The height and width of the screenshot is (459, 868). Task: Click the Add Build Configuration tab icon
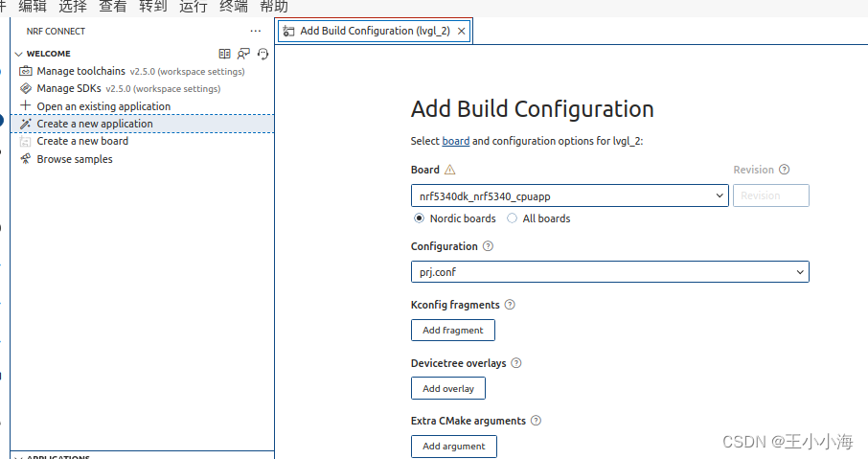click(x=288, y=31)
